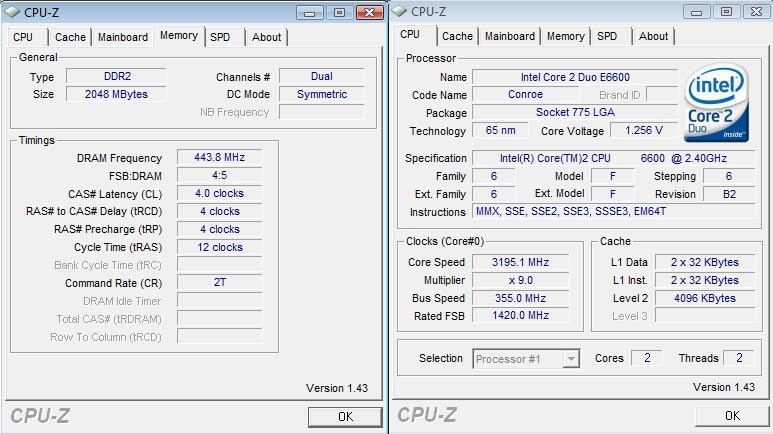Image resolution: width=773 pixels, height=434 pixels.
Task: Open the Processor #1 selection dropdown
Action: point(571,359)
